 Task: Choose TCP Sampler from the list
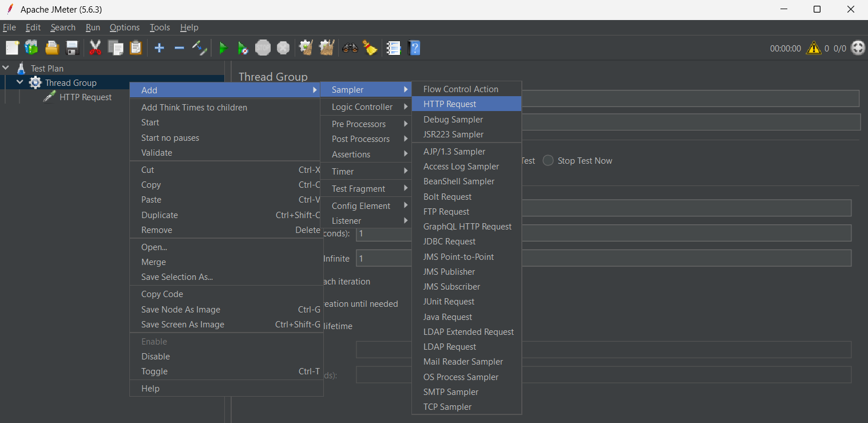[x=466, y=407]
